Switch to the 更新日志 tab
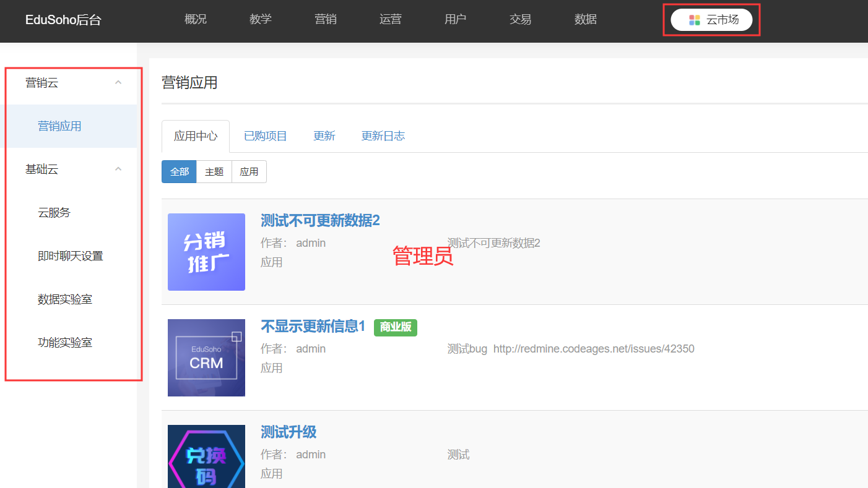The height and width of the screenshot is (488, 868). click(x=383, y=136)
